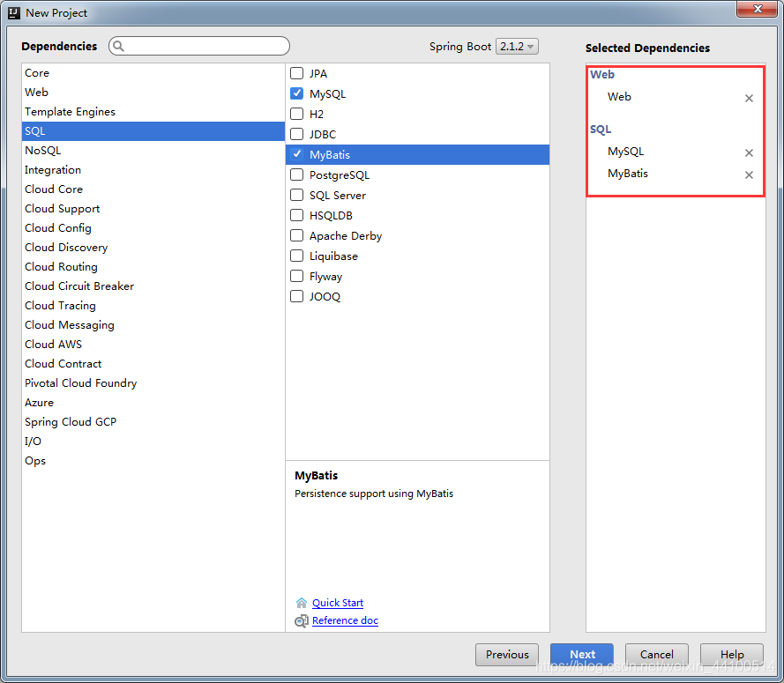Open the Spring Boot version dropdown
This screenshot has height=683, width=784.
[517, 46]
